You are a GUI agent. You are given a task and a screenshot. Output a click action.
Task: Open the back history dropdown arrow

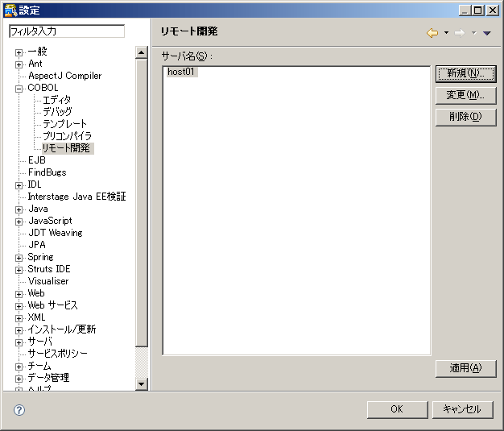pyautogui.click(x=446, y=33)
